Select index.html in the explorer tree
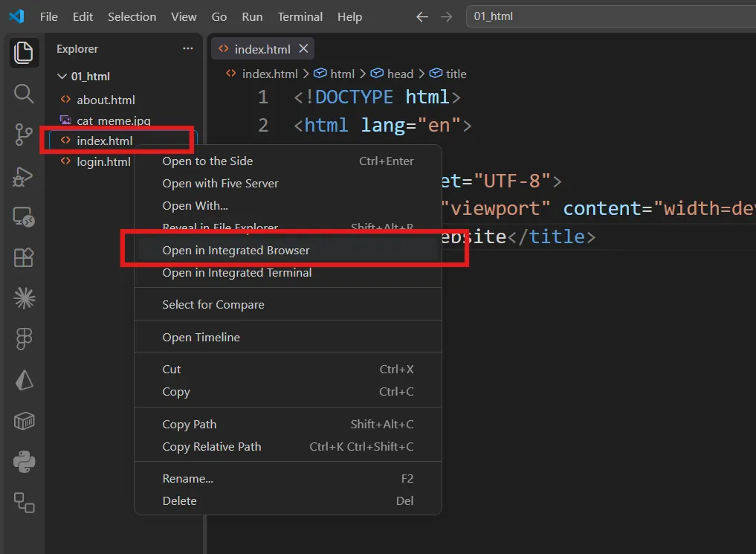The width and height of the screenshot is (756, 554). (x=104, y=141)
